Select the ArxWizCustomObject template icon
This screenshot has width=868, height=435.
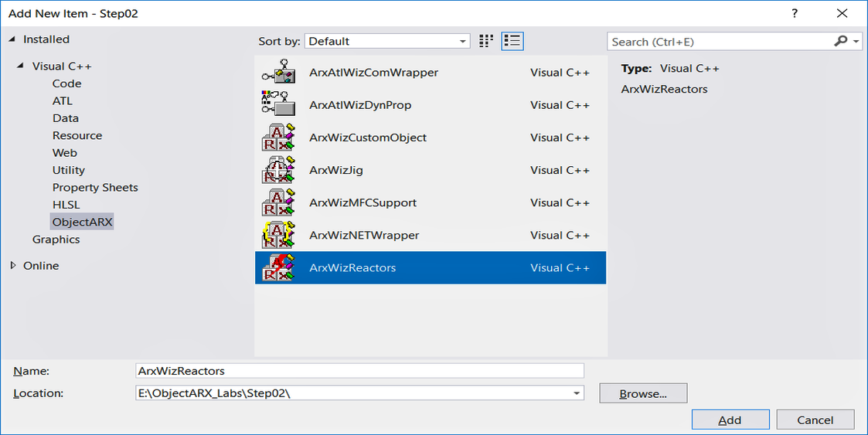(278, 138)
